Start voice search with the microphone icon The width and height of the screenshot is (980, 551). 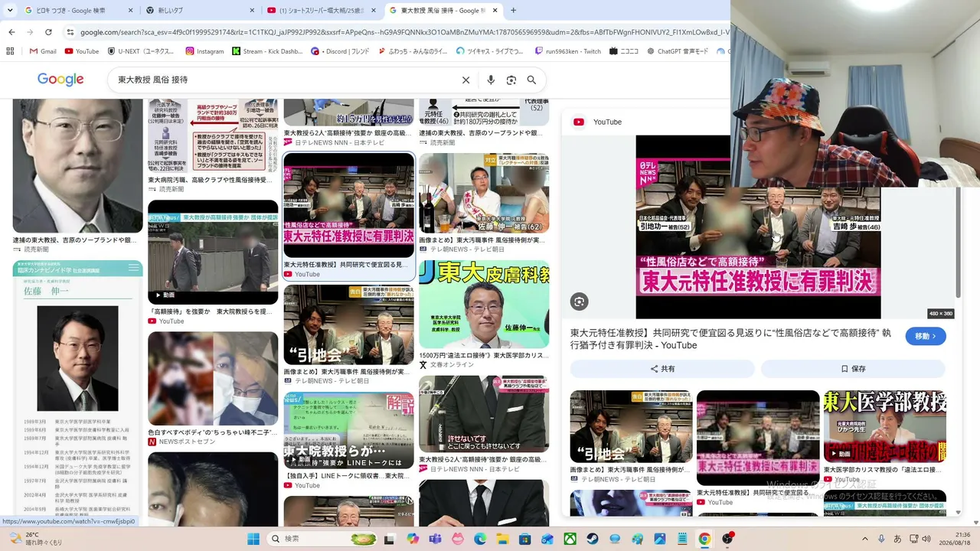point(491,80)
